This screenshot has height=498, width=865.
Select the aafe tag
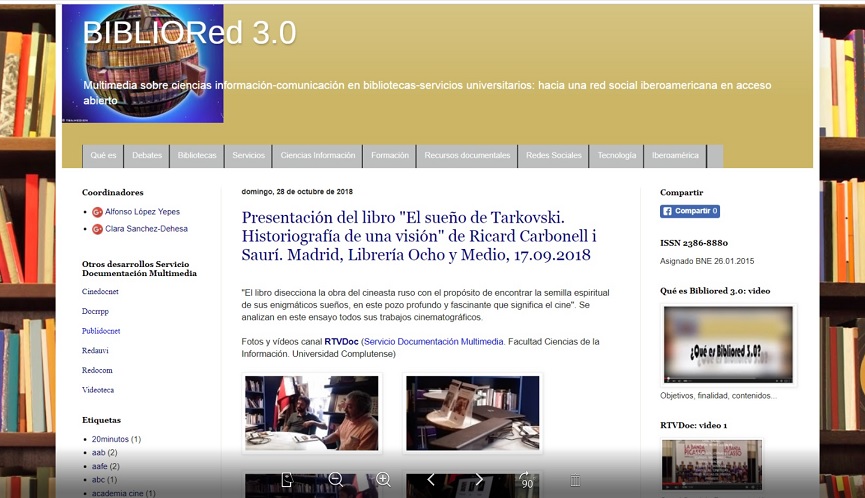pos(99,467)
